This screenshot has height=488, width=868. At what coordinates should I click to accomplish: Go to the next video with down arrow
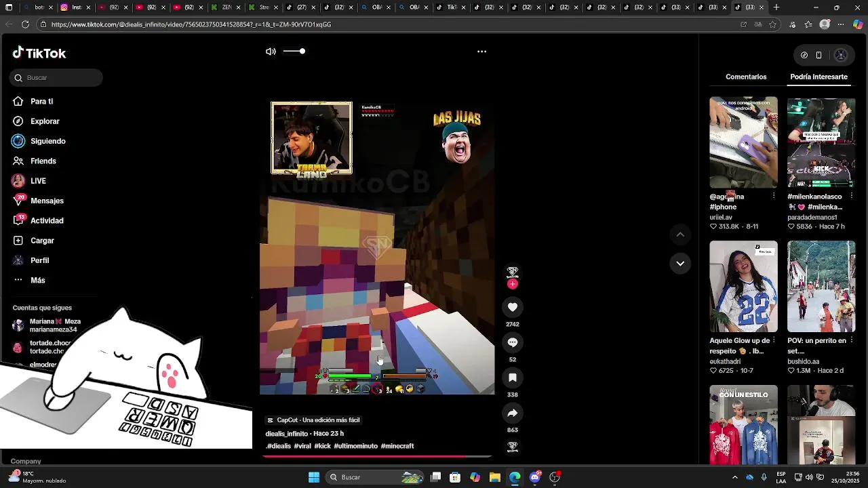(680, 263)
